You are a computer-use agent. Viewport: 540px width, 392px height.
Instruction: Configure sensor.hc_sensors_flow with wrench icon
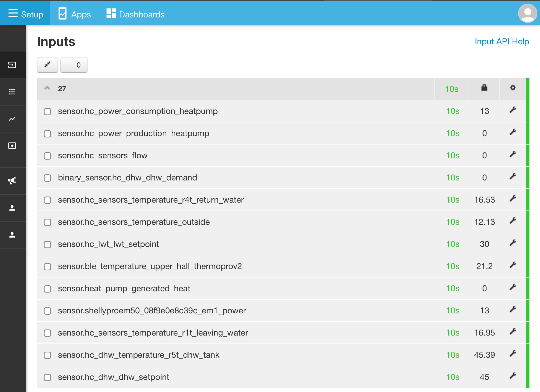[x=513, y=154]
